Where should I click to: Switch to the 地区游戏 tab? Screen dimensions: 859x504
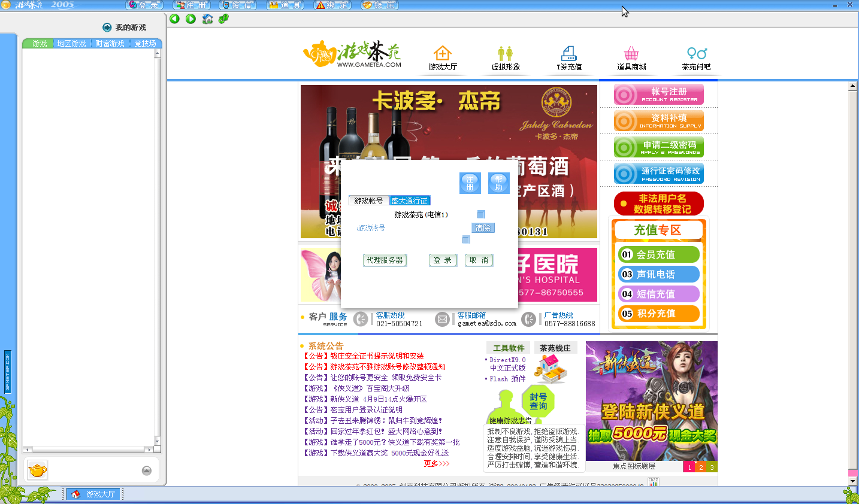(71, 44)
